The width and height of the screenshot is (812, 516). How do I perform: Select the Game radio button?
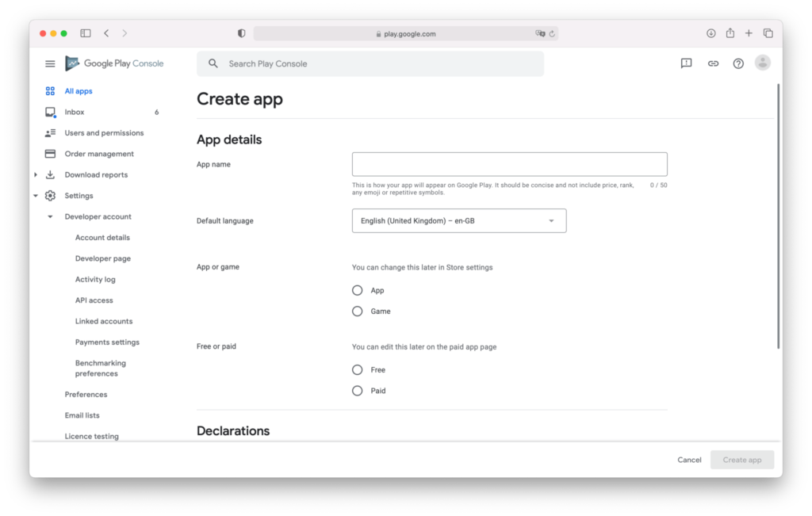[358, 311]
